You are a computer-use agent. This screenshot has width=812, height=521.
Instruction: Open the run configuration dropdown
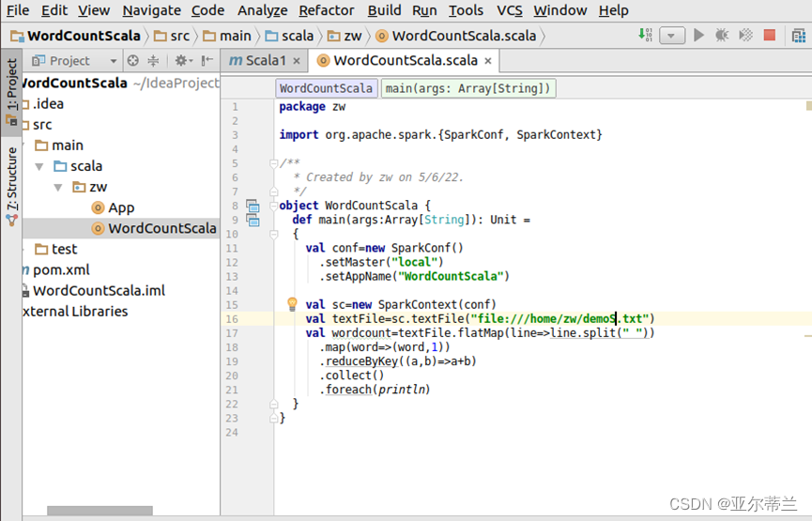pos(672,36)
